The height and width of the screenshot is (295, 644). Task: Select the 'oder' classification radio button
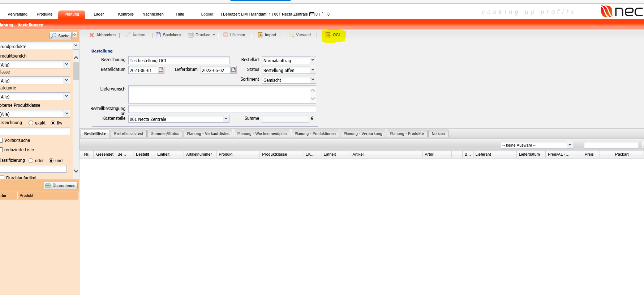(31, 161)
